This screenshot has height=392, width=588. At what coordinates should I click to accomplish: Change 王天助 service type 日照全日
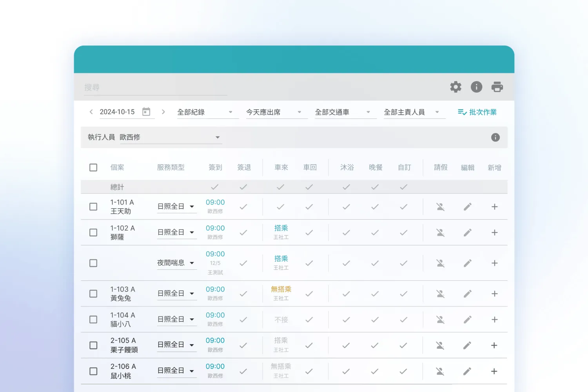point(177,207)
